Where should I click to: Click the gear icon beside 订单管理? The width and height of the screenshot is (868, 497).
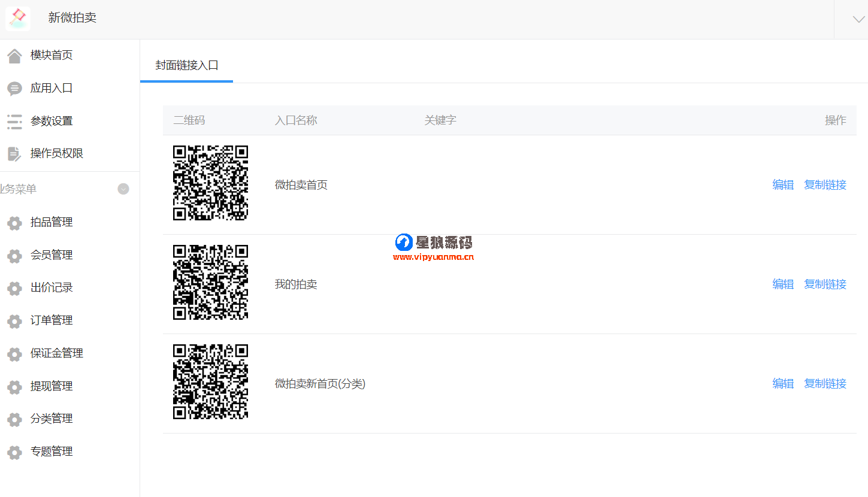pos(14,322)
